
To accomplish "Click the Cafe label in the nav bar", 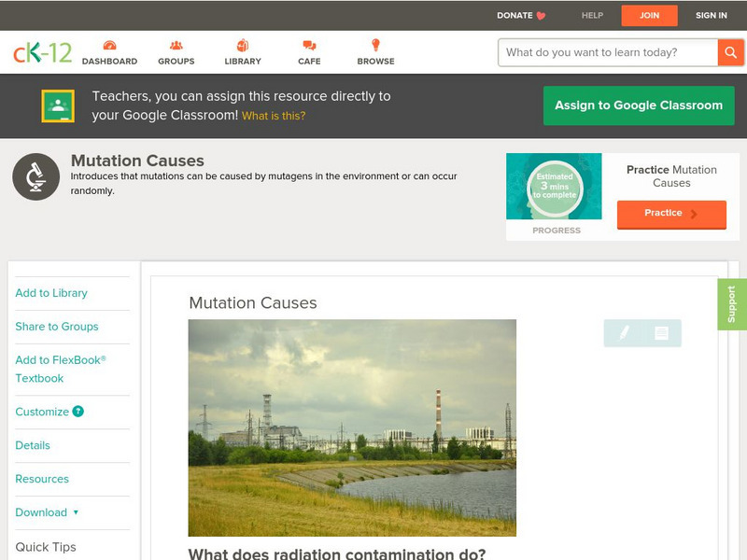I will (x=309, y=62).
